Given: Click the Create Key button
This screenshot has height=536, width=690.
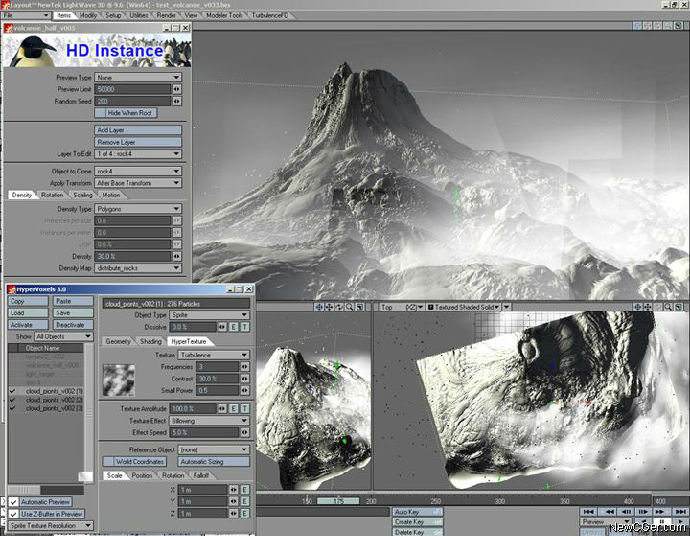Looking at the screenshot, I should click(417, 522).
